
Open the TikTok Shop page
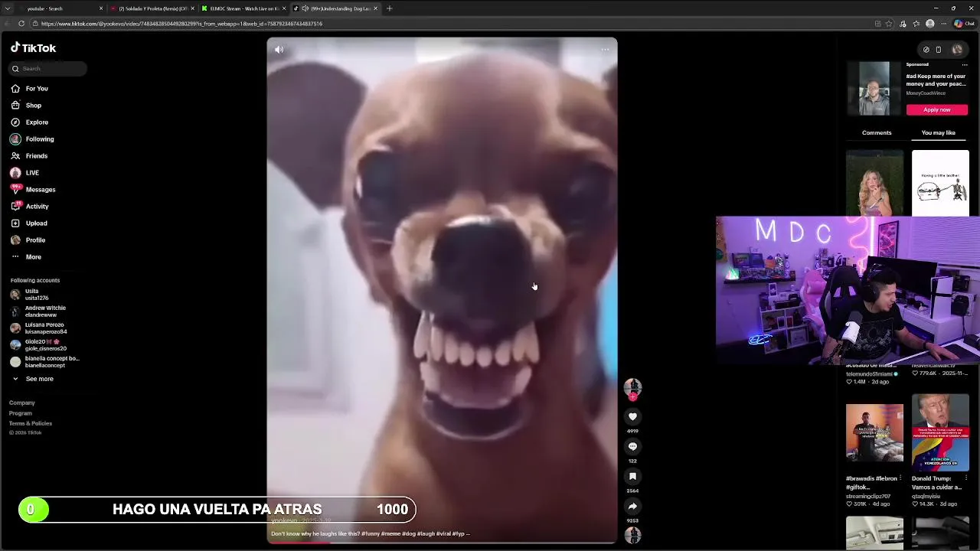coord(26,106)
